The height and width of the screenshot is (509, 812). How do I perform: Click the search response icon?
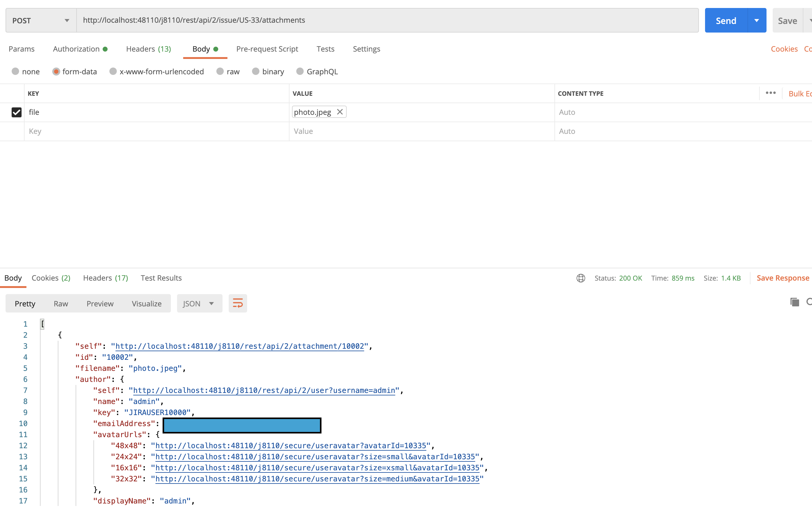[809, 302]
